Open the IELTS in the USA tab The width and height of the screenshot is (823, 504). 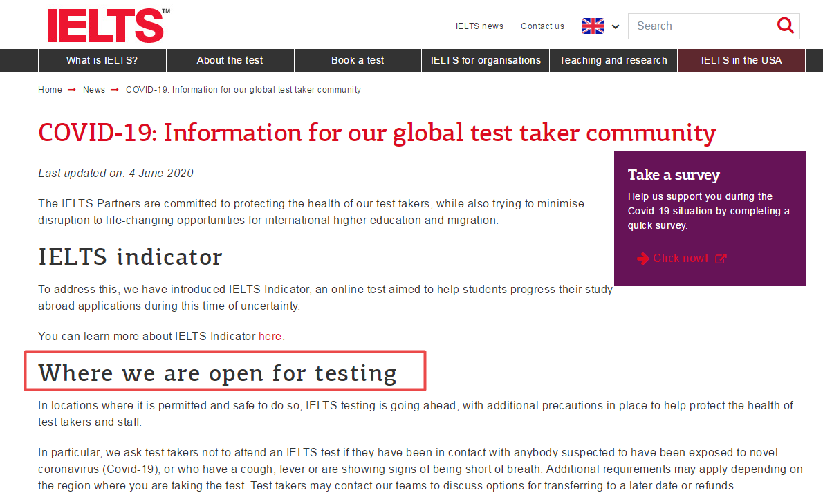(x=741, y=60)
